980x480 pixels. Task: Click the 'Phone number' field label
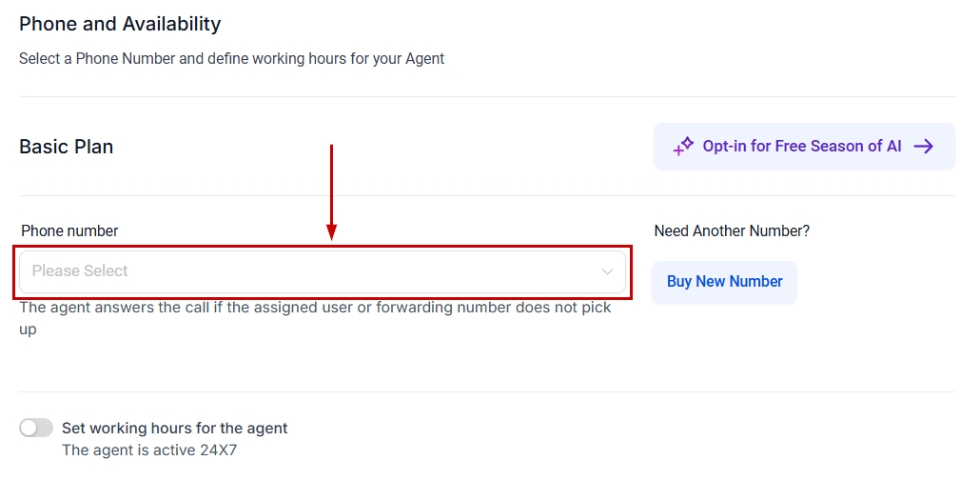[69, 230]
